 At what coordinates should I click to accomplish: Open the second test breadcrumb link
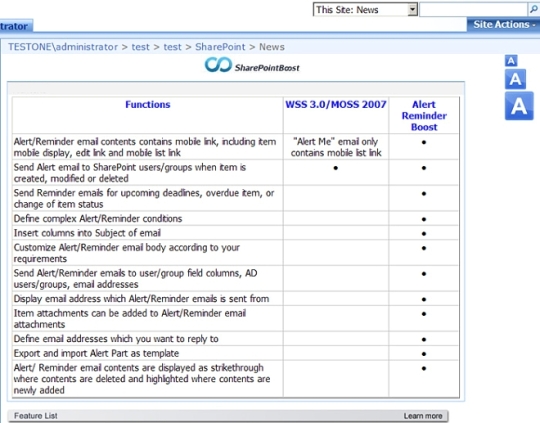172,47
